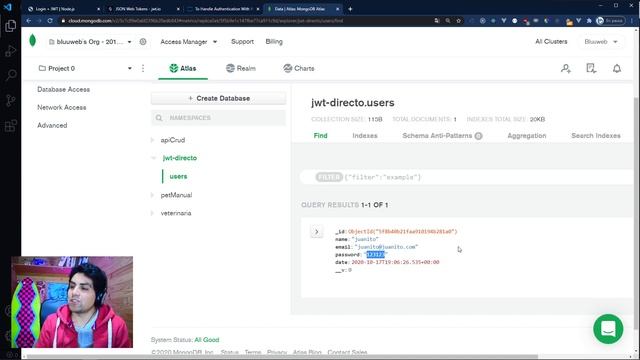This screenshot has width=640, height=360.
Task: Select the jwt-directo database name
Action: pos(180,158)
